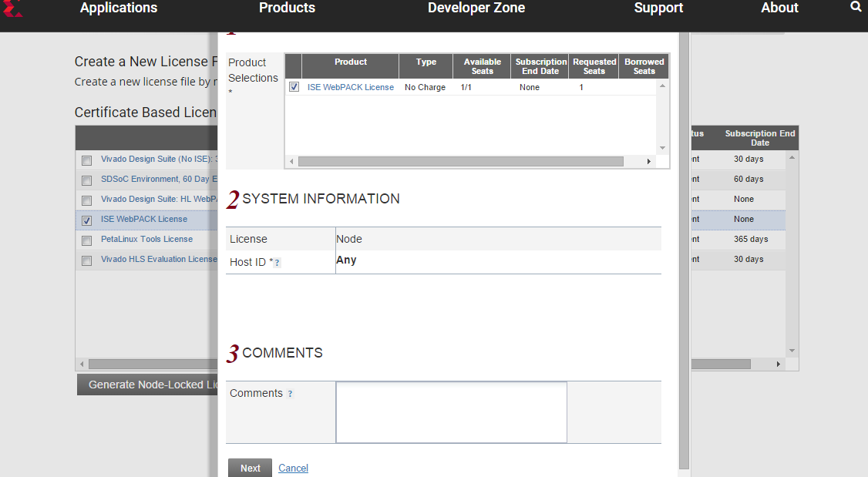Image resolution: width=868 pixels, height=477 pixels.
Task: Click the '60 days' subscription cell
Action: pos(749,179)
